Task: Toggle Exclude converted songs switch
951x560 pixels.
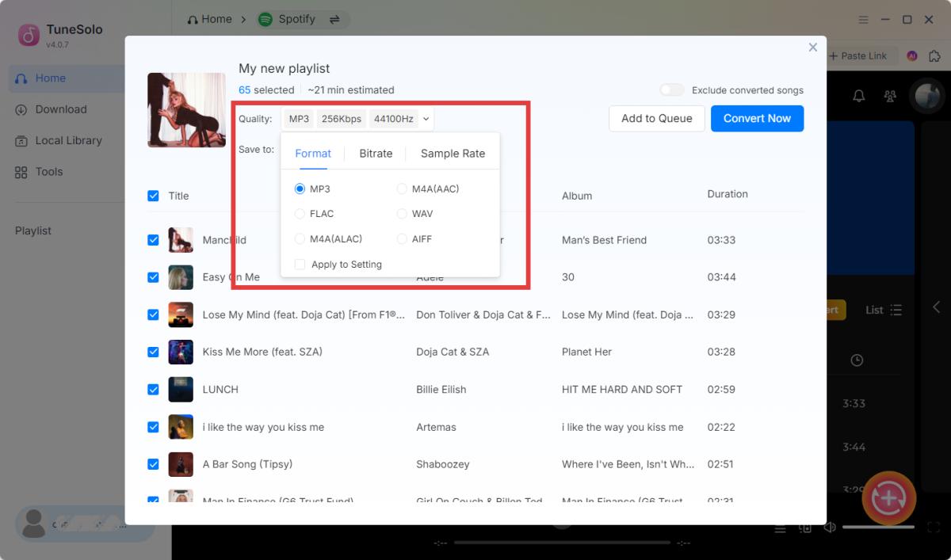Action: [x=672, y=90]
